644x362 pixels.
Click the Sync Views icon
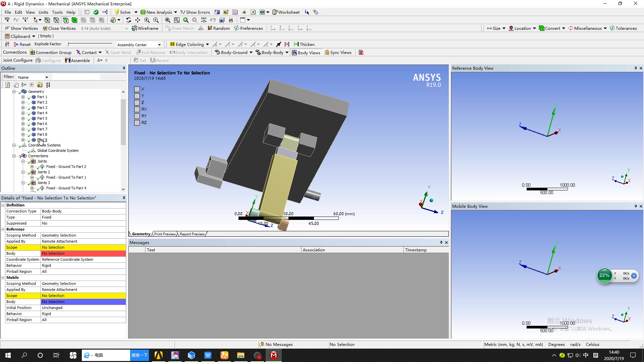[326, 53]
